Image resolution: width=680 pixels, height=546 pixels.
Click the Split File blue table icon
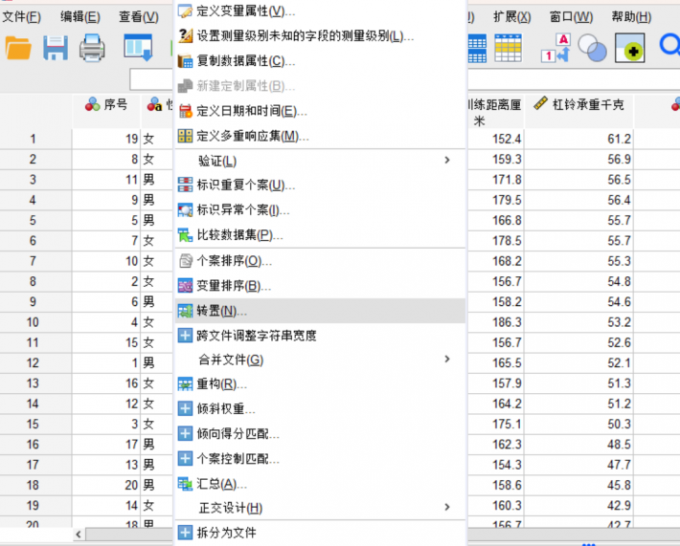[477, 47]
